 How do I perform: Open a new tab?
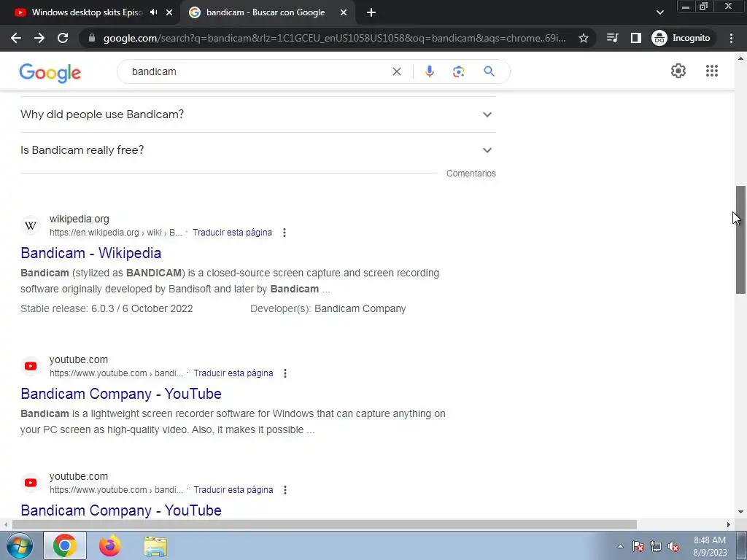(x=371, y=12)
